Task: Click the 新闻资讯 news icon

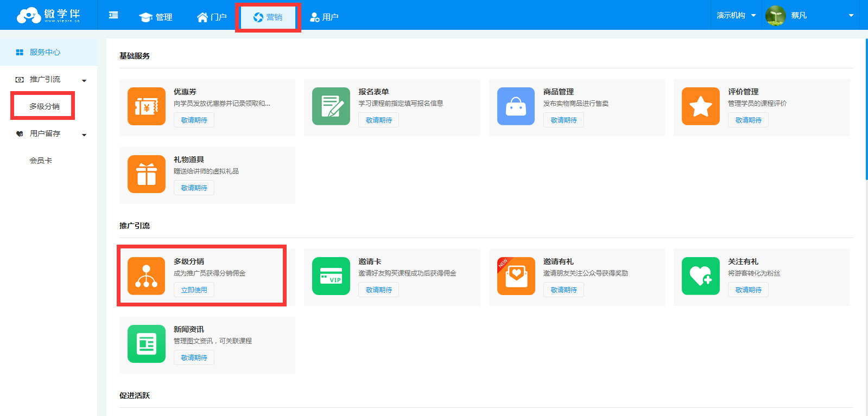Action: pyautogui.click(x=146, y=344)
